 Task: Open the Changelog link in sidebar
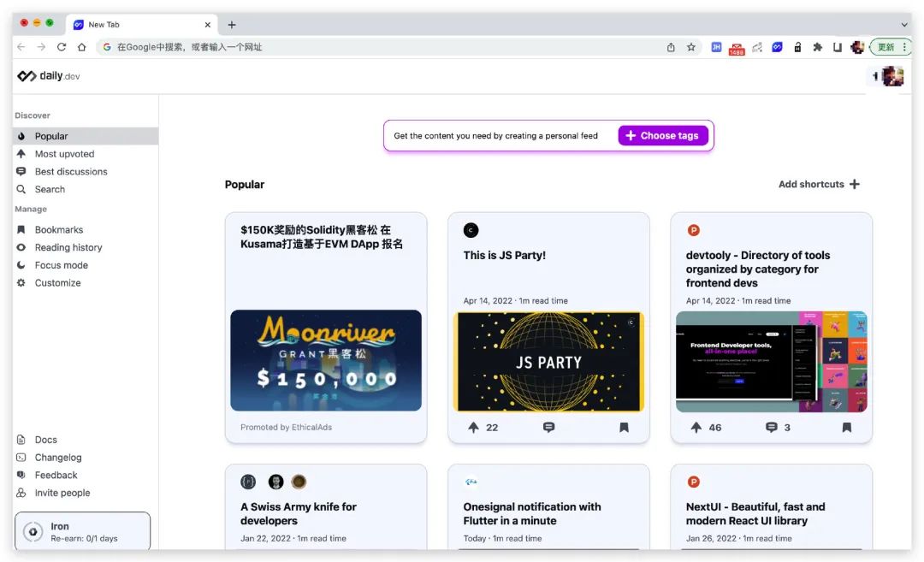pyautogui.click(x=58, y=458)
